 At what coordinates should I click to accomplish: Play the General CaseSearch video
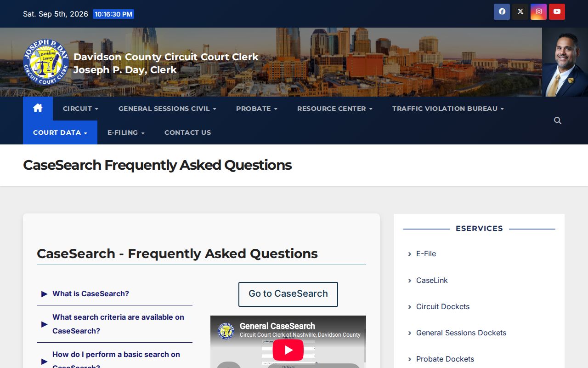288,350
